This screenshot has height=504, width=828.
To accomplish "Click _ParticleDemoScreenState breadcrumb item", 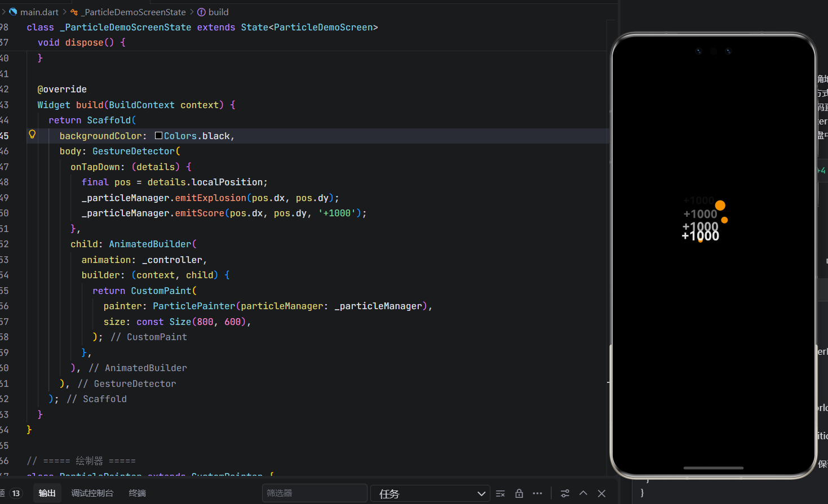I will pos(134,12).
